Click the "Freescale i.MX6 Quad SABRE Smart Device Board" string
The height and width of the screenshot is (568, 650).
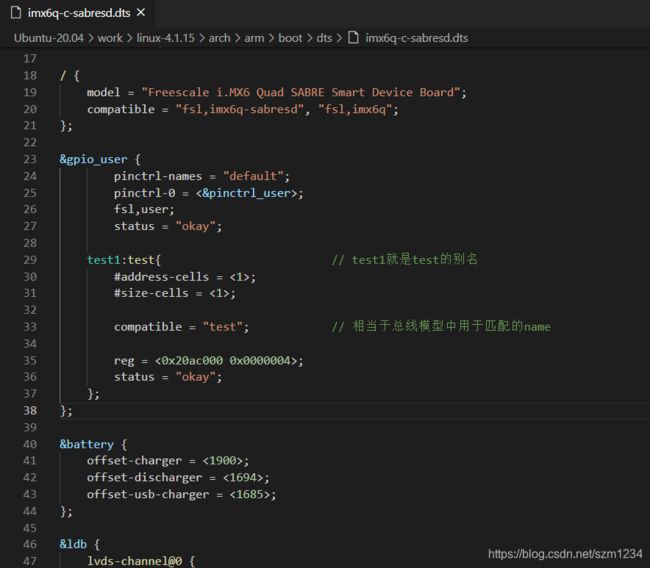[301, 92]
